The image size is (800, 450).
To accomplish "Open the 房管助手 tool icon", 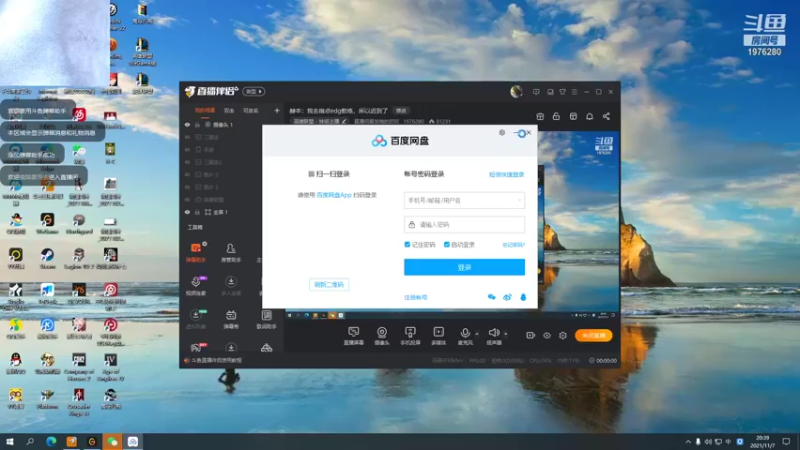I will tap(231, 252).
